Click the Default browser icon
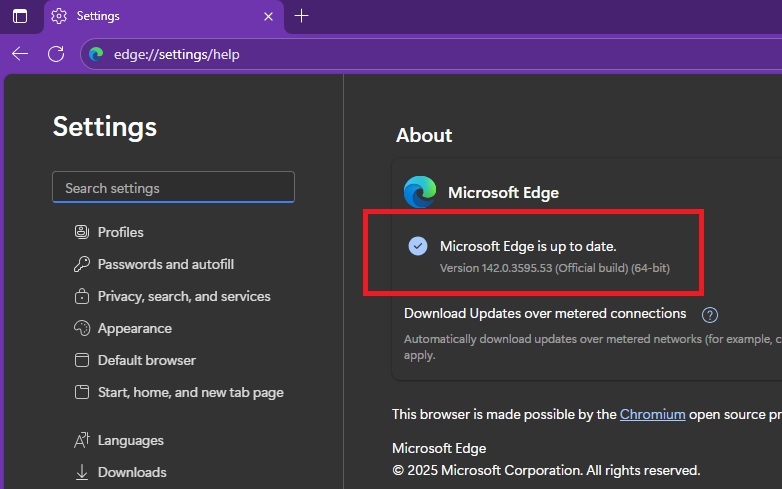Image resolution: width=782 pixels, height=489 pixels. 82,360
